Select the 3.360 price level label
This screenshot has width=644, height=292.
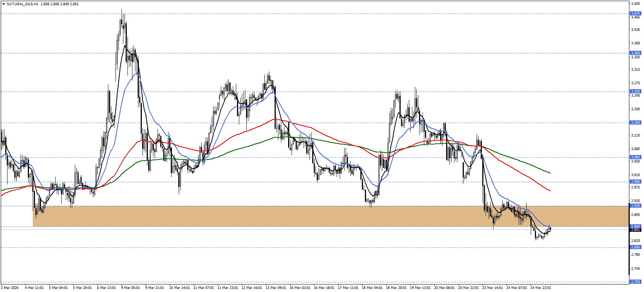pos(635,53)
